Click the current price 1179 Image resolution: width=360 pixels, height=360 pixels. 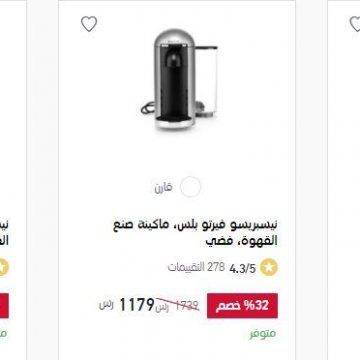137,305
